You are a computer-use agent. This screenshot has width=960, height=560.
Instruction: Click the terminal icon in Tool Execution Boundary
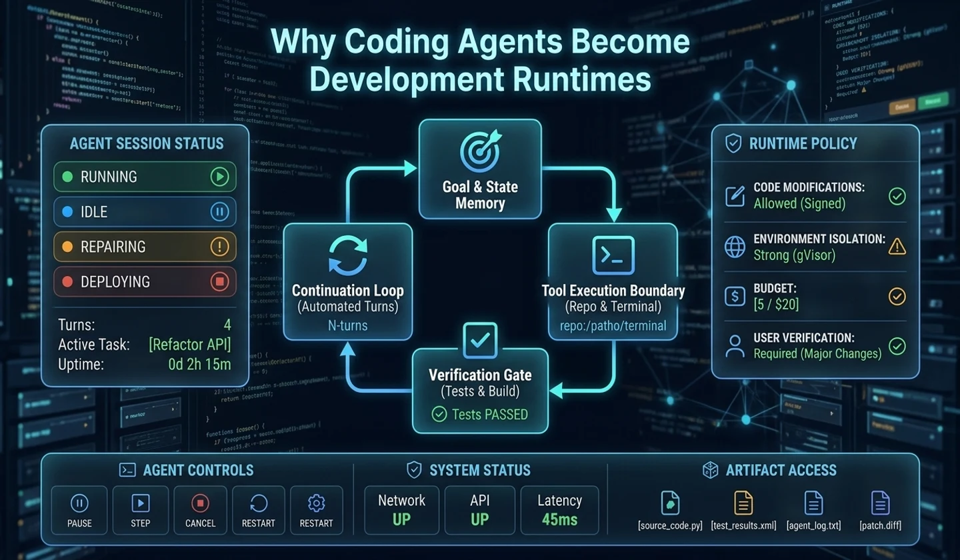(x=613, y=255)
